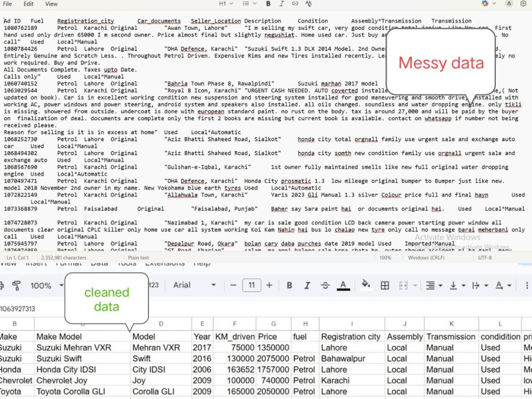Open the three-dot more toolbar options
The width and height of the screenshot is (532, 399).
[527, 285]
